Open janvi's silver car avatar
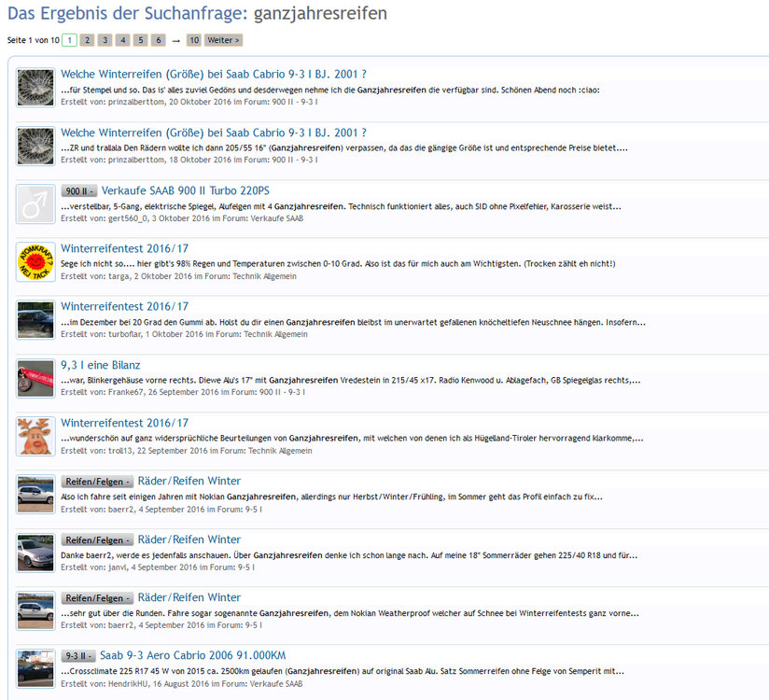Image resolution: width=769 pixels, height=700 pixels. point(35,553)
